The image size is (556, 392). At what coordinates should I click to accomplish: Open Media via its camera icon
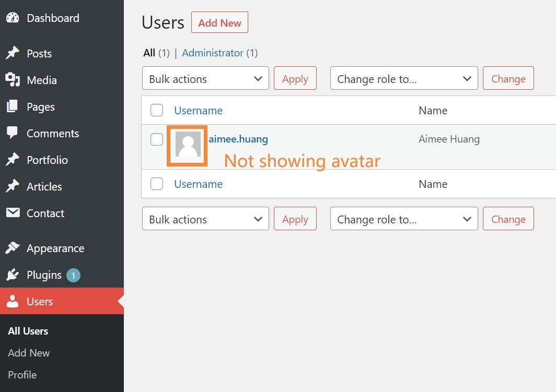pyautogui.click(x=13, y=80)
